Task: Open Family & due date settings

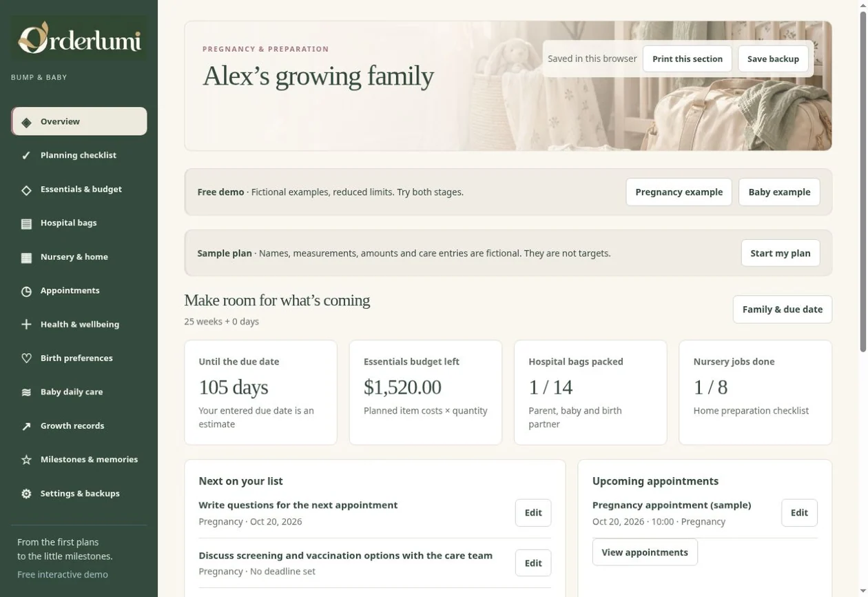Action: pyautogui.click(x=783, y=310)
